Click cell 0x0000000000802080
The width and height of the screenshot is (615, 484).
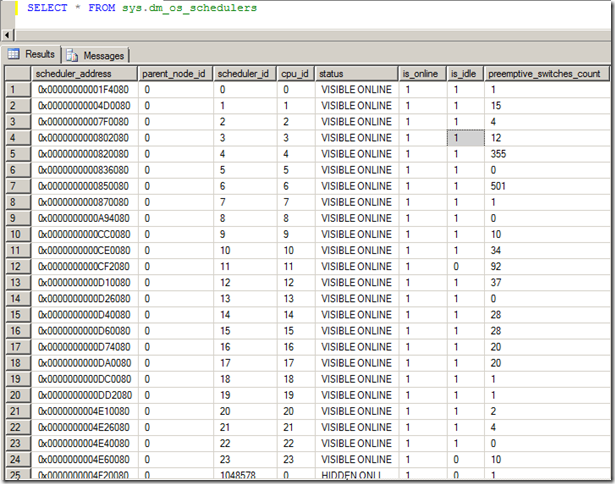[85, 138]
